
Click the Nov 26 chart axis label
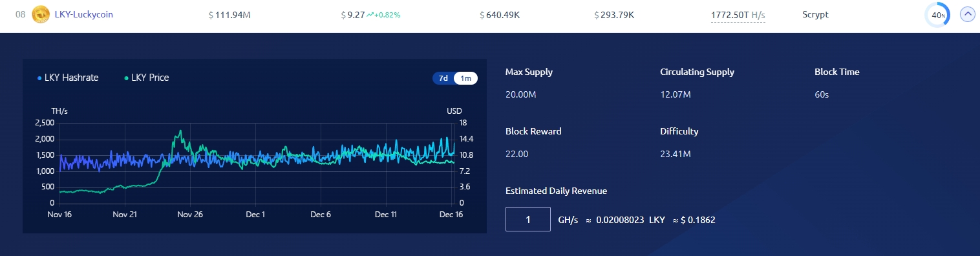(190, 214)
